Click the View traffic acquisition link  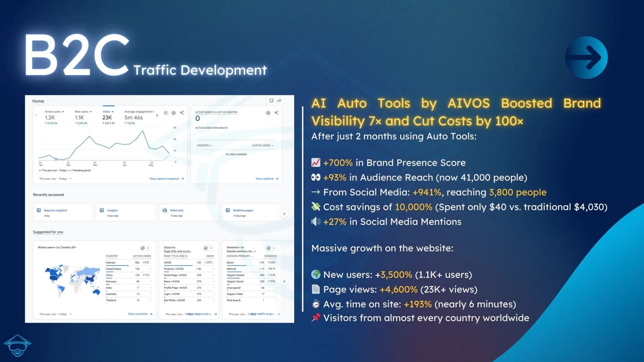[265, 314]
